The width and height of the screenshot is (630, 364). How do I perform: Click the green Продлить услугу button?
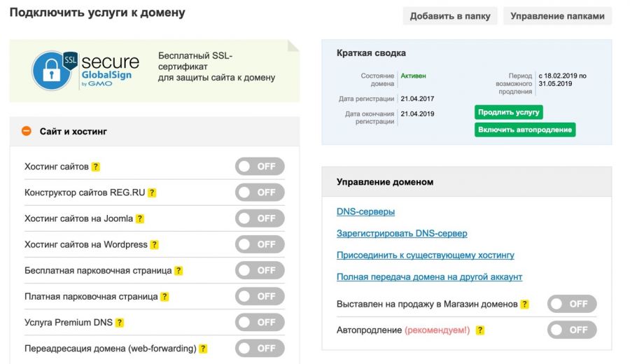[509, 112]
